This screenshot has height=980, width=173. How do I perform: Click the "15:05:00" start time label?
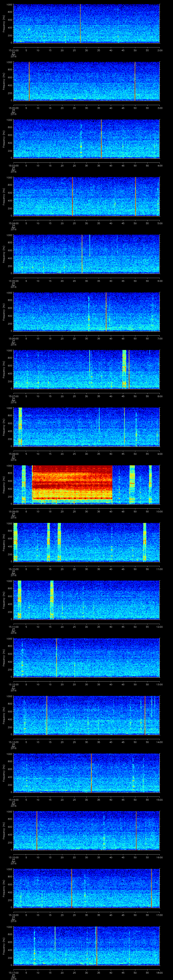pos(13,280)
